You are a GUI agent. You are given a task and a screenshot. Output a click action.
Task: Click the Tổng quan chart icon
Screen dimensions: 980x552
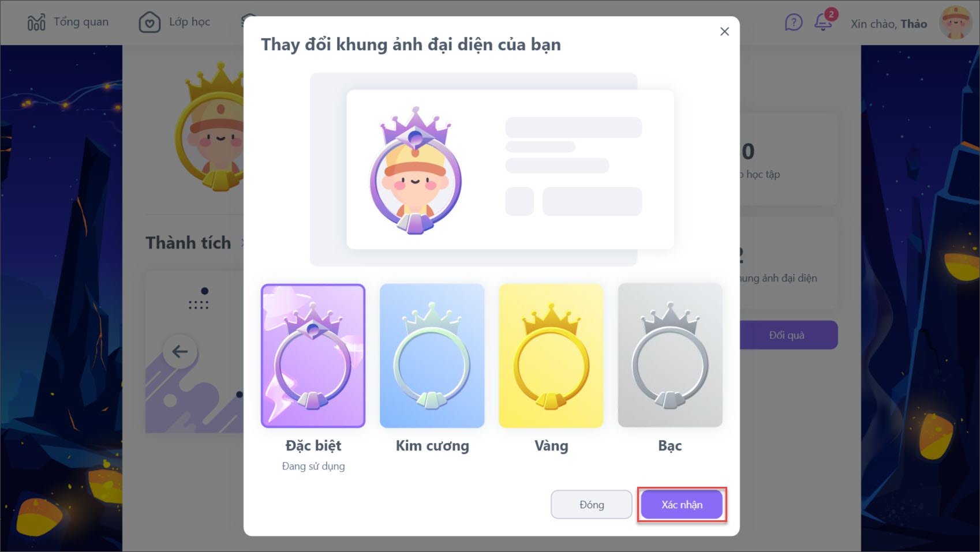36,22
